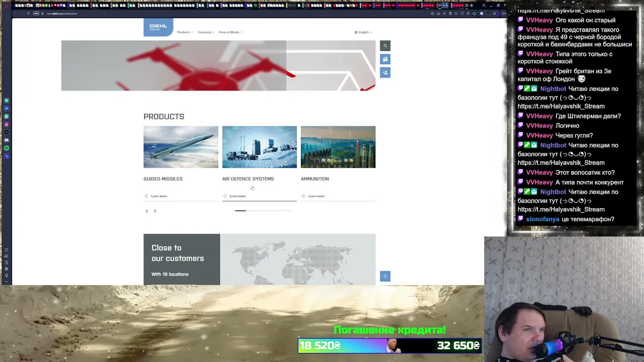
Task: Click the Guided Missiles product image
Action: (x=181, y=147)
